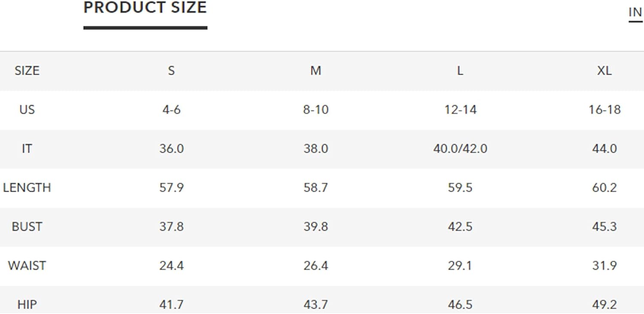Click US size 8-10 cell

316,110
